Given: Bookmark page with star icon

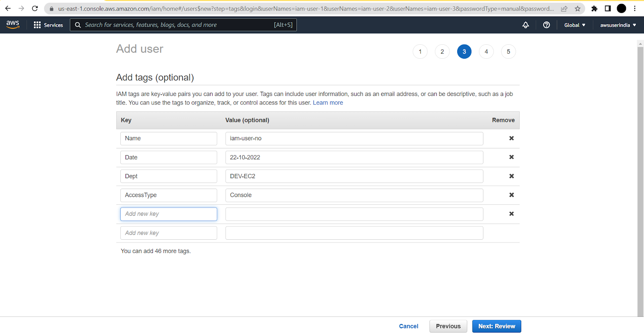Looking at the screenshot, I should click(x=578, y=8).
